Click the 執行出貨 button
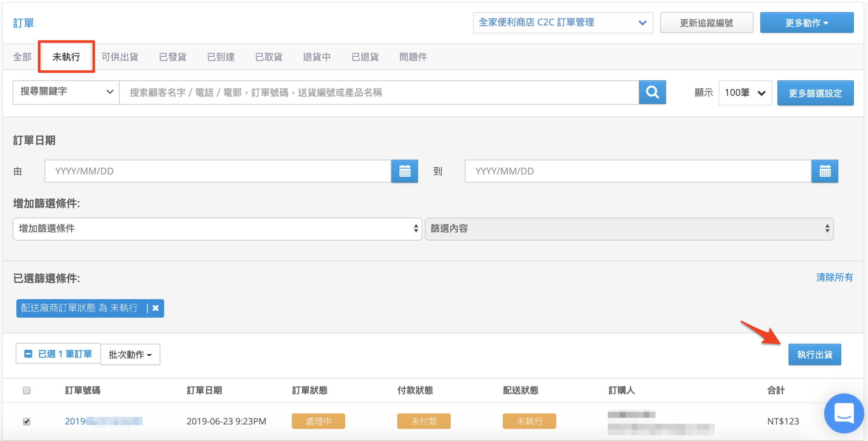868x441 pixels. (814, 355)
